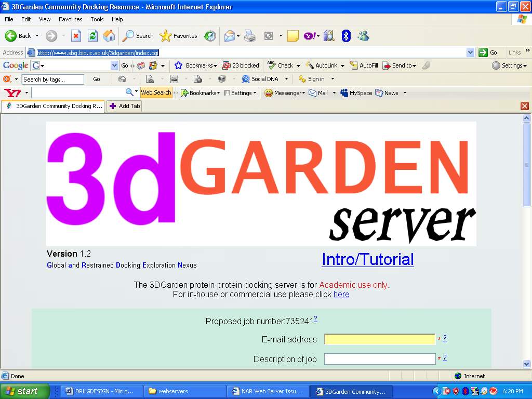Click the E-mail address input field
The height and width of the screenshot is (399, 532).
click(379, 339)
